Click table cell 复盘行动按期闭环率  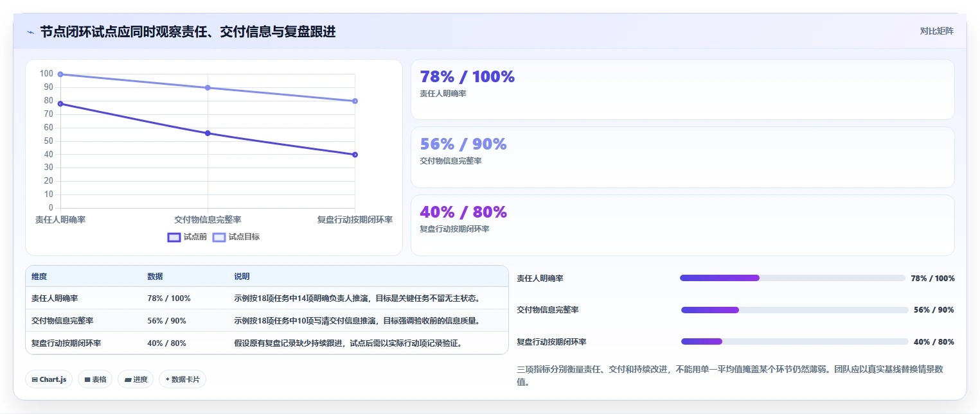(x=66, y=343)
